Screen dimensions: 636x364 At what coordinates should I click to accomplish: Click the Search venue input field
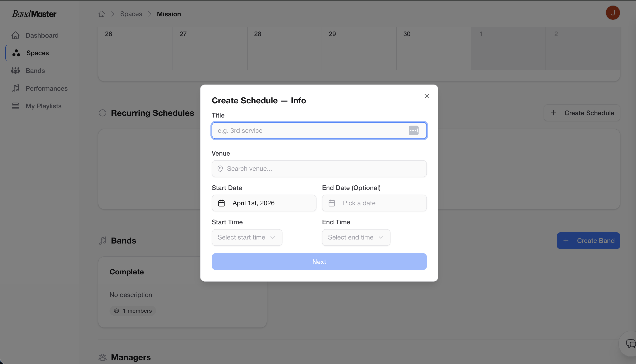click(x=322, y=169)
